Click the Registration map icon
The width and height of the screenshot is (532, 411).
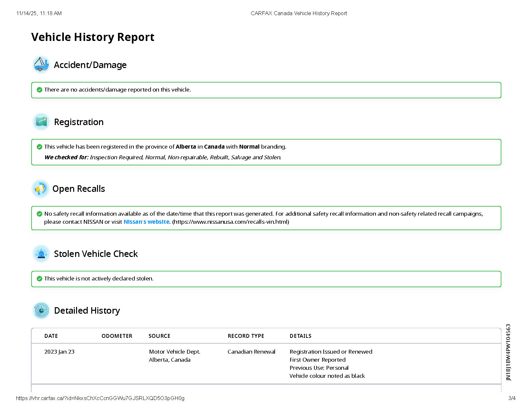pos(41,122)
